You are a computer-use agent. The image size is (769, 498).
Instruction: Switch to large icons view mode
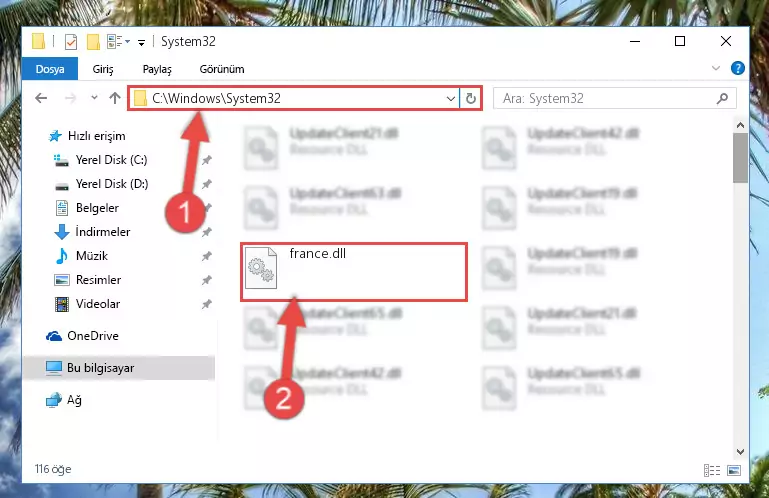[x=734, y=471]
